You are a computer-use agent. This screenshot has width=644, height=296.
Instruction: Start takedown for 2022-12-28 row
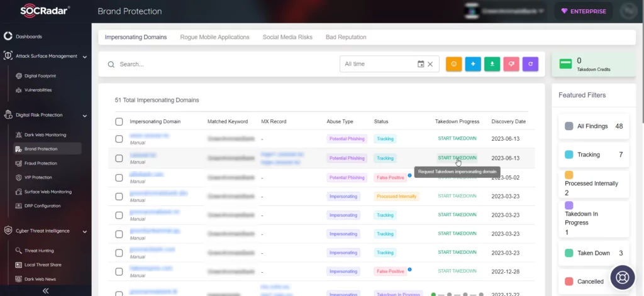[457, 271]
